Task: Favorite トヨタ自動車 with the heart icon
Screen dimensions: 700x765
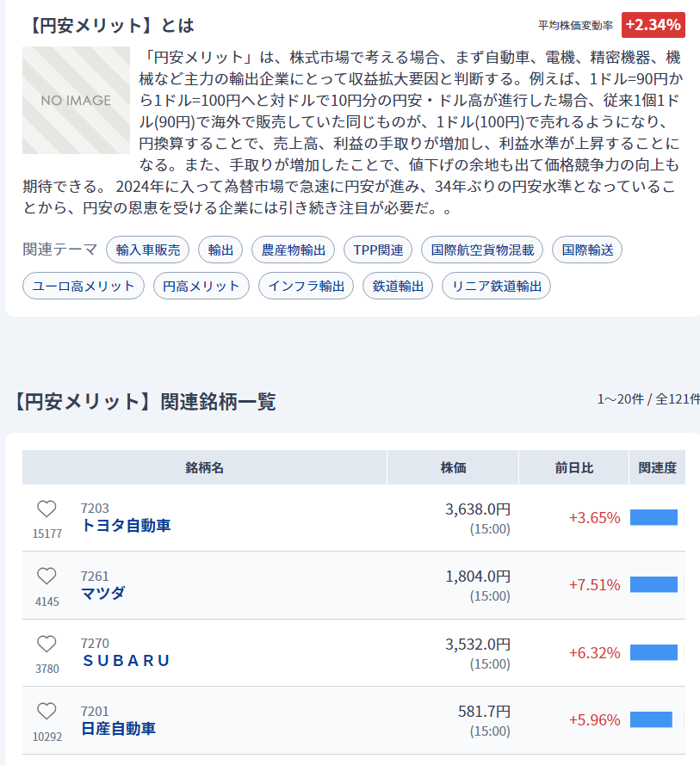Action: 46,509
